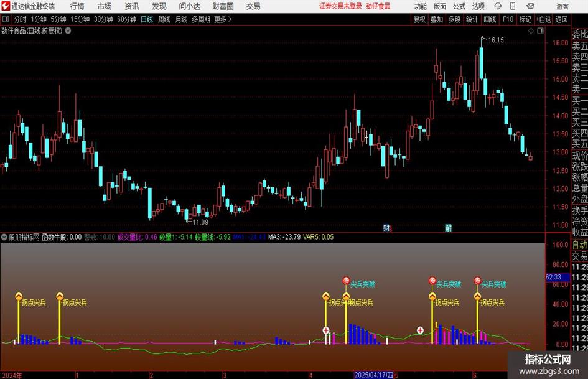Image resolution: width=588 pixels, height=379 pixels.
Task: Switch to the 分时 period tab
Action: click(x=20, y=19)
